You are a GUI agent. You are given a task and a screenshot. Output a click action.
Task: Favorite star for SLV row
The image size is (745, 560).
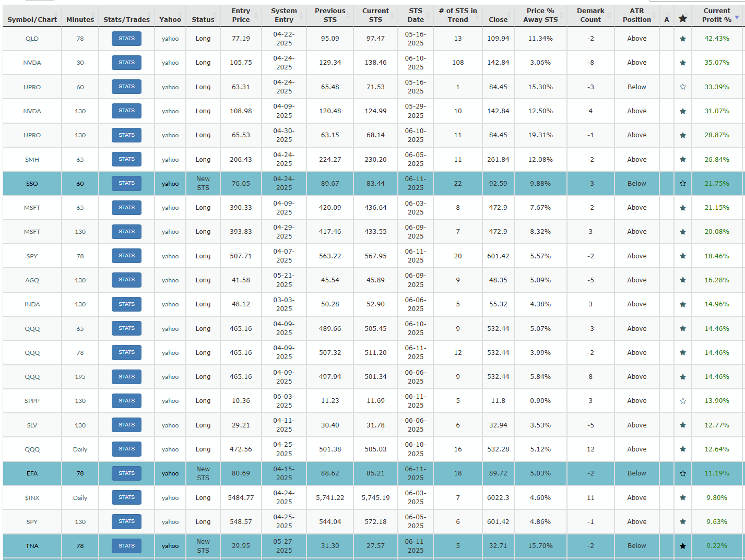click(683, 425)
